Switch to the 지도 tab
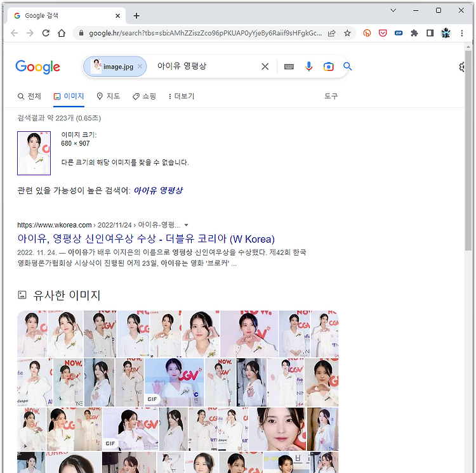The height and width of the screenshot is (473, 476). coord(108,96)
